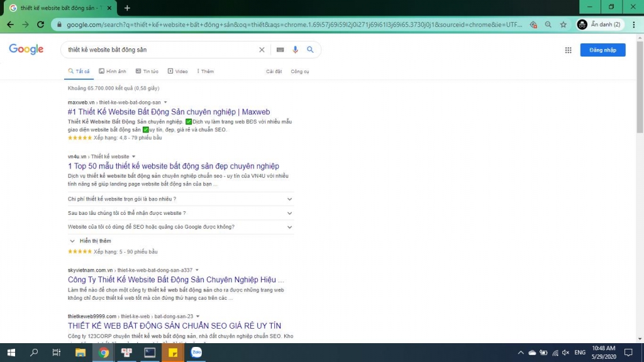Click the Đăng nhập sign-in button
This screenshot has height=362, width=644.
[602, 50]
